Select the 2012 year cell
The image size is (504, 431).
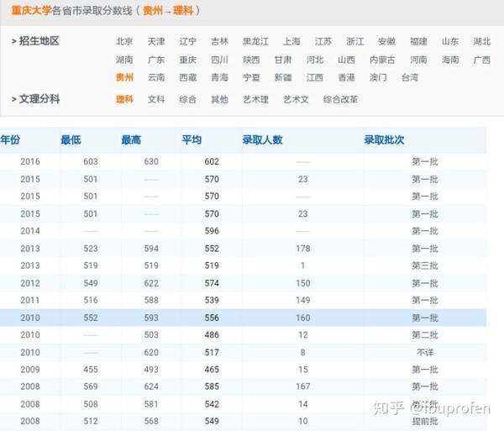click(x=30, y=283)
